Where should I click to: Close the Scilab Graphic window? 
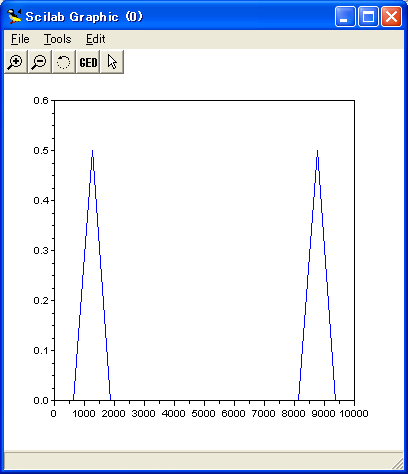click(x=391, y=16)
